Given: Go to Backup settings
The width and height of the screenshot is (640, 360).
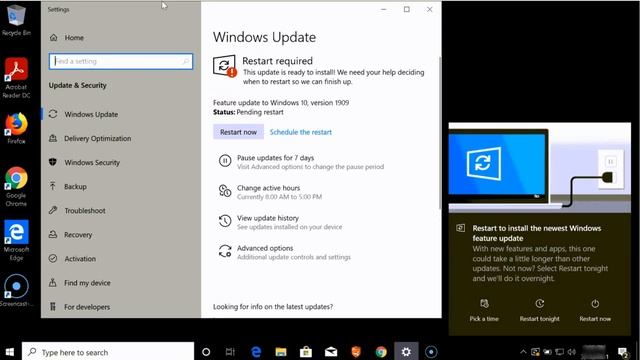Looking at the screenshot, I should click(x=68, y=187).
